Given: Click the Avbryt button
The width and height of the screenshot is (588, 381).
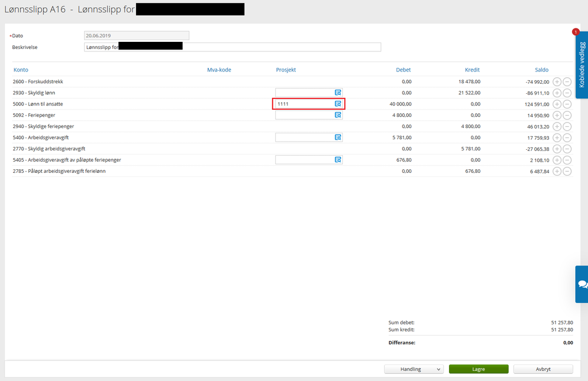Looking at the screenshot, I should [x=543, y=369].
